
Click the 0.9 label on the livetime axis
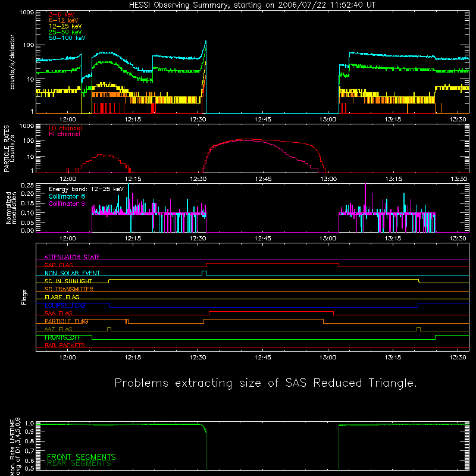[29, 431]
